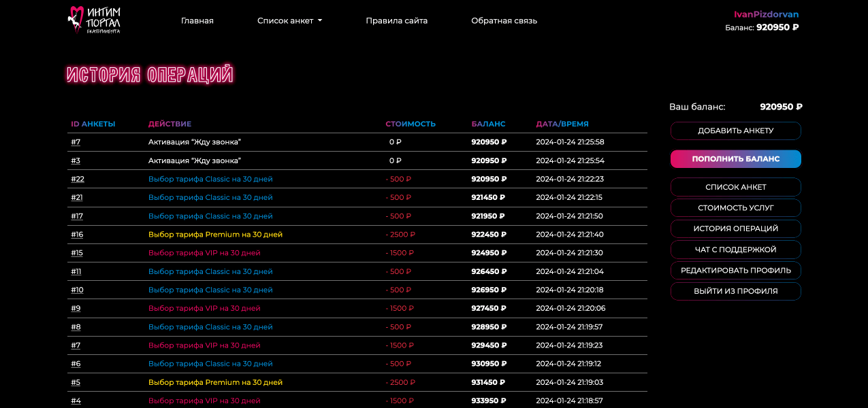Select profile ID link #5
The height and width of the screenshot is (408, 868).
(76, 383)
